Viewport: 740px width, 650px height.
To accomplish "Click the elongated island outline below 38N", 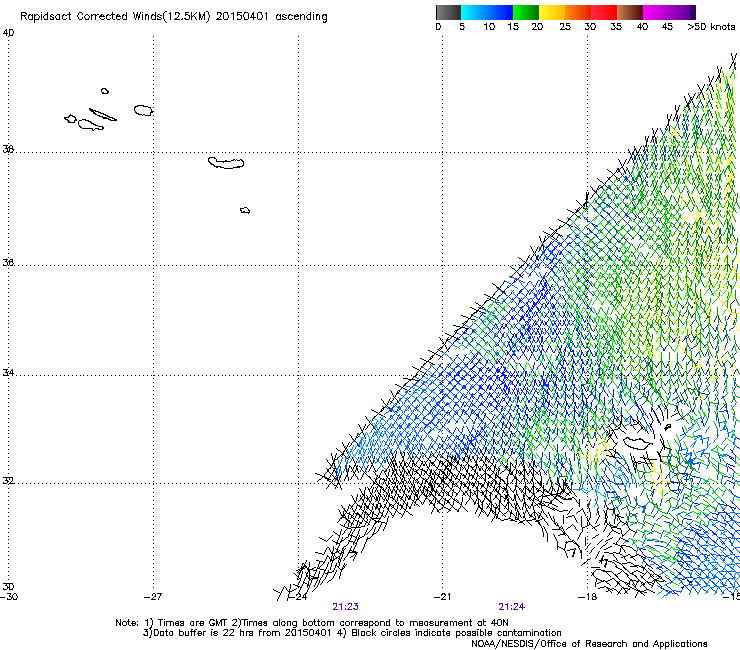I will (226, 163).
